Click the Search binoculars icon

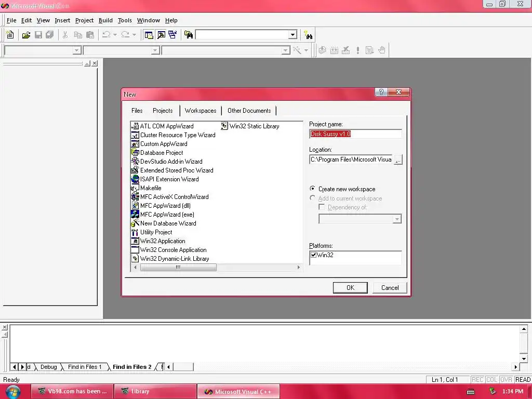click(308, 35)
